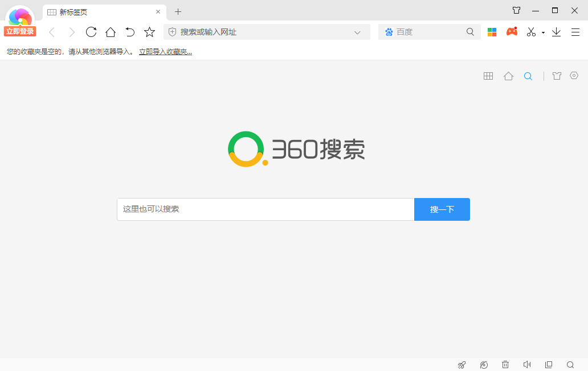Close the 新标签页 tab
Viewport: 588px width, 371px height.
158,12
